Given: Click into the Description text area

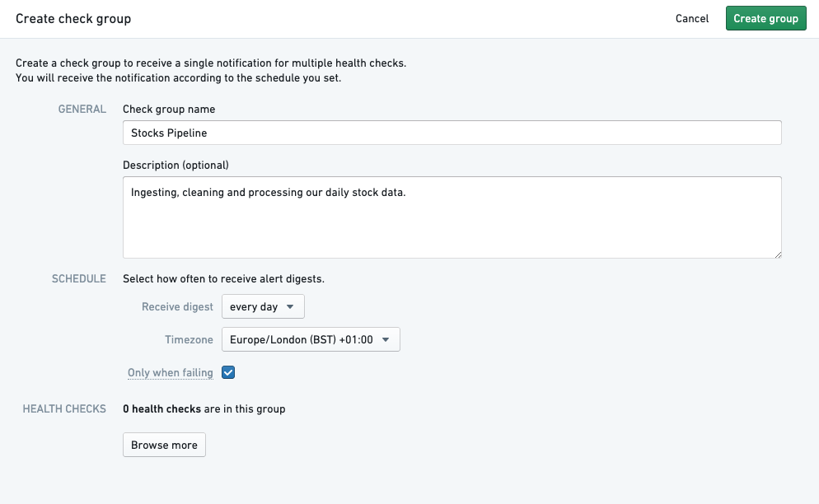Looking at the screenshot, I should (x=452, y=217).
